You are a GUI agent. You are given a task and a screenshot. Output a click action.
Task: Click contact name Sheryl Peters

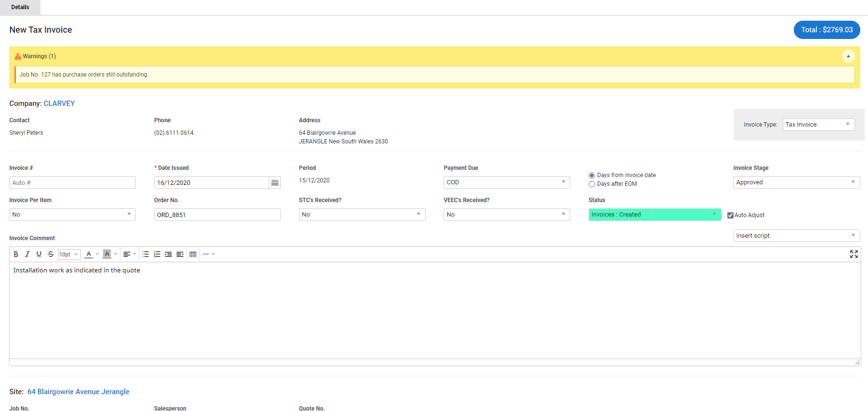26,133
